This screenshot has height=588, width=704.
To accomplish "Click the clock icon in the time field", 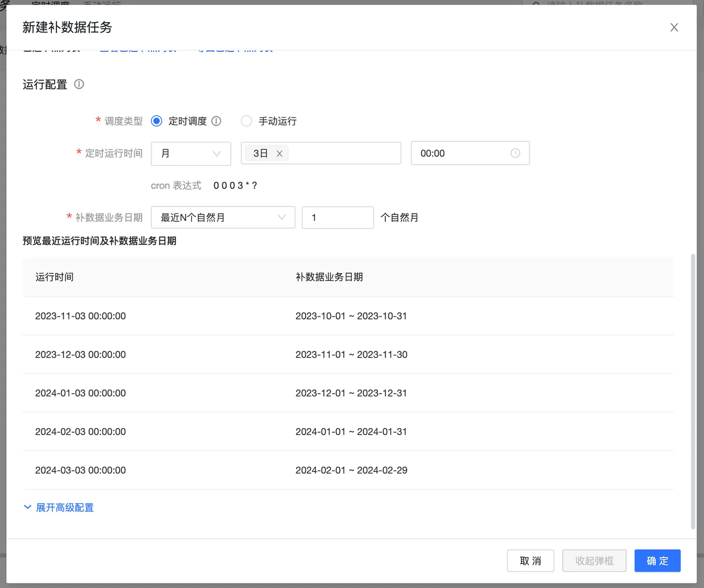I will (x=515, y=153).
